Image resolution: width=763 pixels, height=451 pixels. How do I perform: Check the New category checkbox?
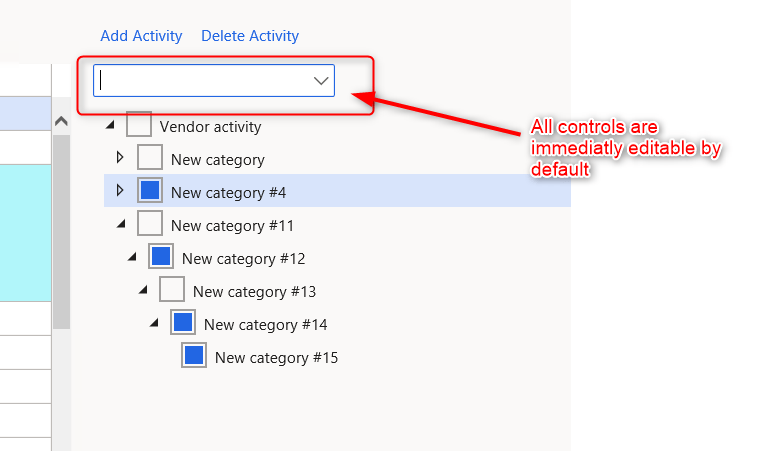click(150, 159)
